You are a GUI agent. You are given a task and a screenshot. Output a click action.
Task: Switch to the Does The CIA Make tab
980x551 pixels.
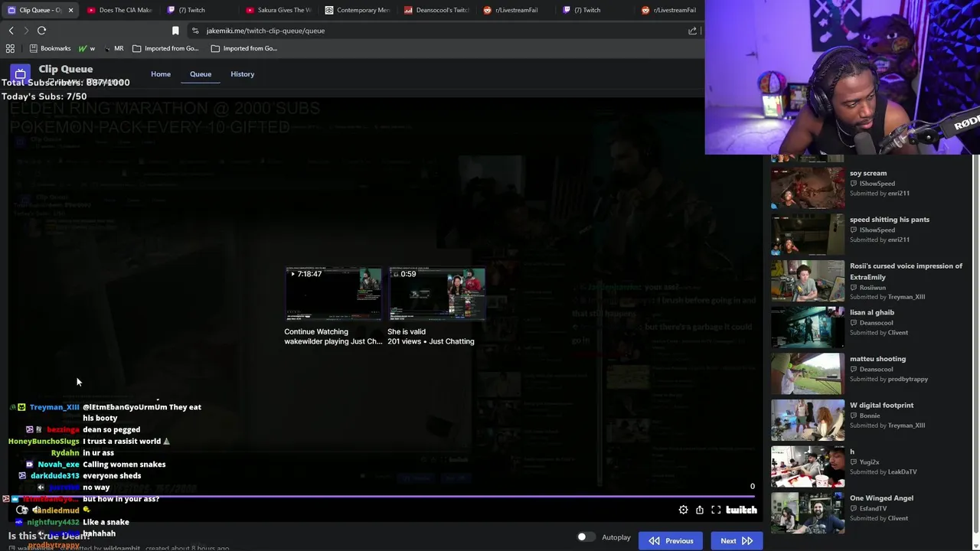[119, 10]
